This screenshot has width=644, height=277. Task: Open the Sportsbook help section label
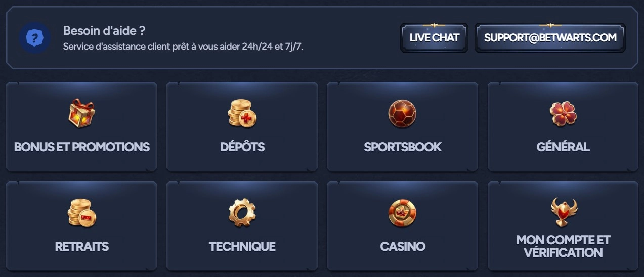403,147
